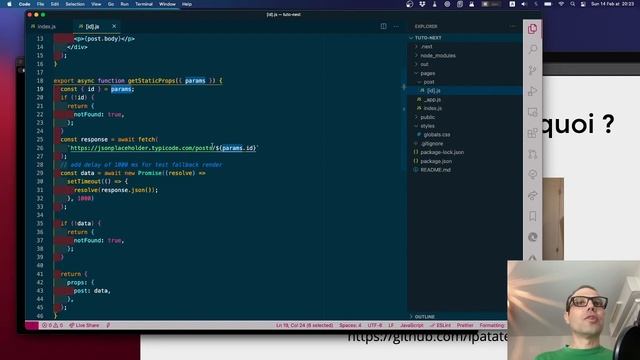This screenshot has height=360, width=640.
Task: Close the [id].js editor tab
Action: point(114,26)
